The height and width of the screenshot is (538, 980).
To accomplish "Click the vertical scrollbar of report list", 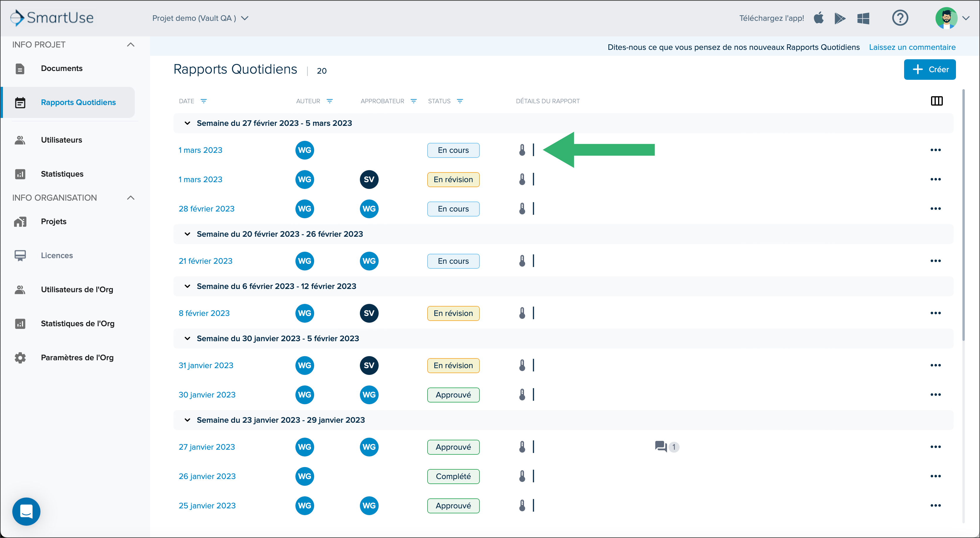I will point(964,215).
